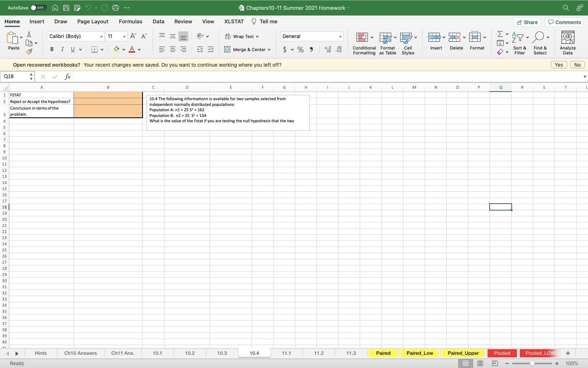Open the fill color dropdown
This screenshot has height=368, width=588.
point(124,49)
